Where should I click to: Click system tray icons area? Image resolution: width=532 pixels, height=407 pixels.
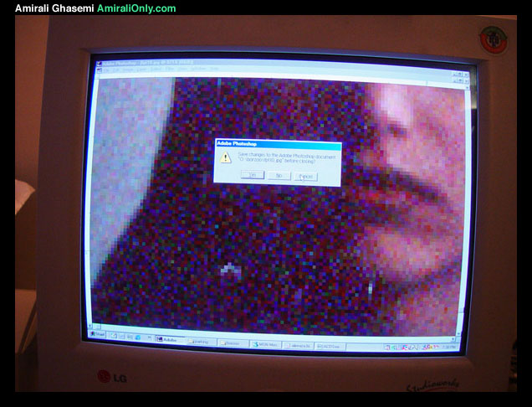[x=410, y=347]
